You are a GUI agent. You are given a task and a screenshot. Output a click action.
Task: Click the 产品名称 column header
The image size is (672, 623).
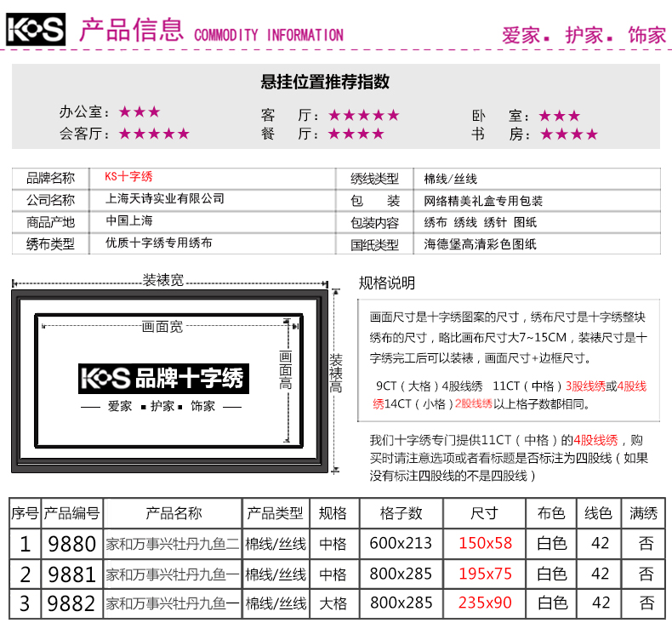click(174, 513)
